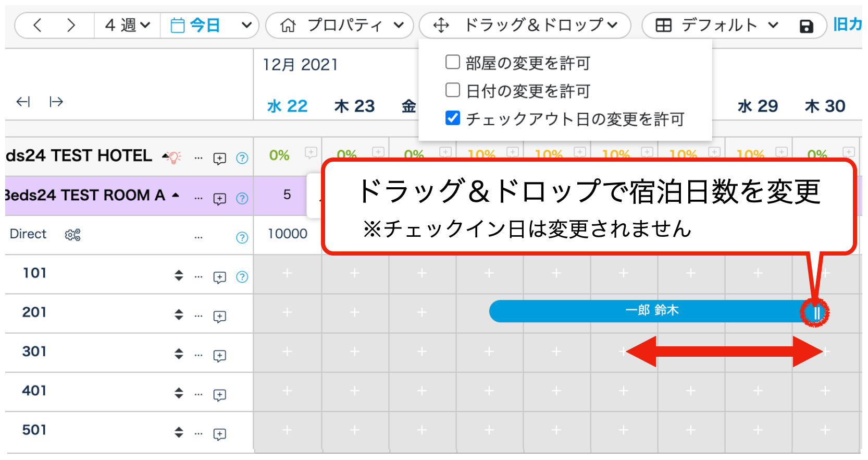
Task: Click add-note icon on room 201 row
Action: 219,317
